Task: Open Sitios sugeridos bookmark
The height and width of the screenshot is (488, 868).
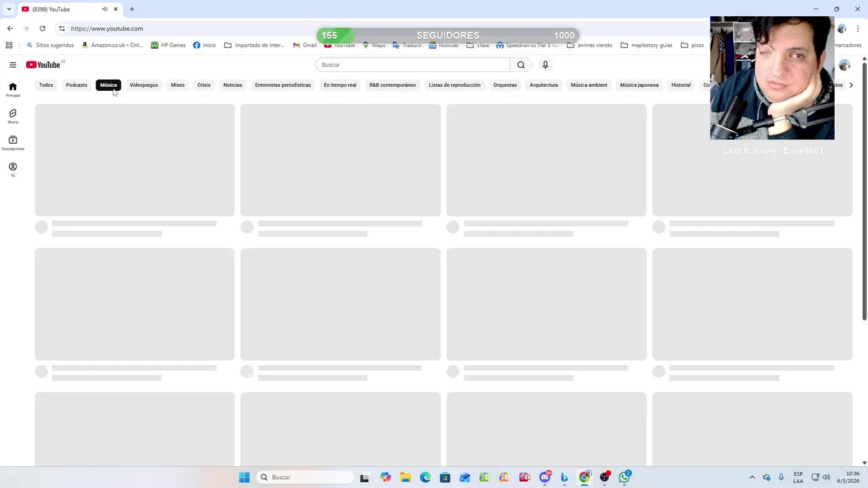Action: pyautogui.click(x=50, y=45)
